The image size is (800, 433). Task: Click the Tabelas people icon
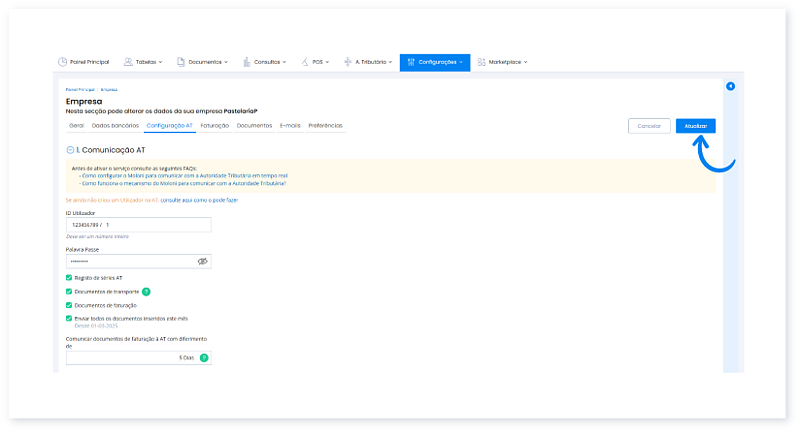coord(128,62)
